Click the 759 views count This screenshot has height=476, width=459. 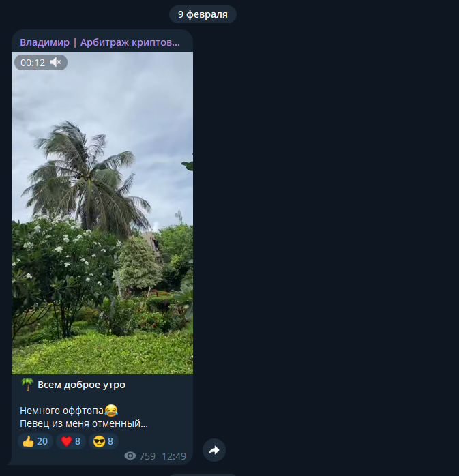(x=147, y=456)
